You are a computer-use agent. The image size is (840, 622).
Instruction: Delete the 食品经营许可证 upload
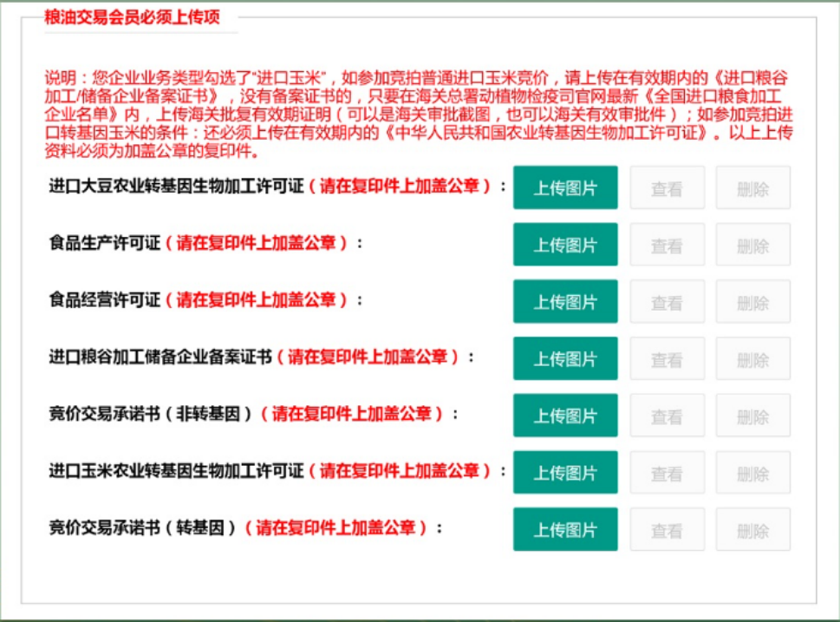[752, 302]
